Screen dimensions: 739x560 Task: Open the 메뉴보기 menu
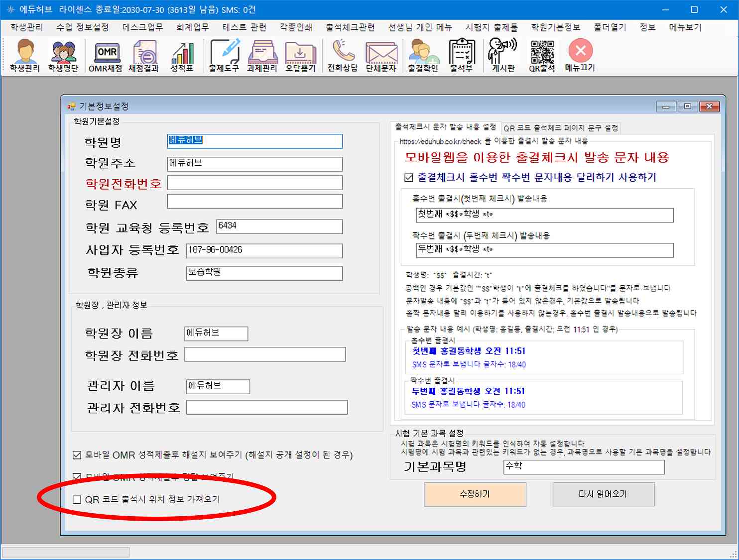[685, 27]
